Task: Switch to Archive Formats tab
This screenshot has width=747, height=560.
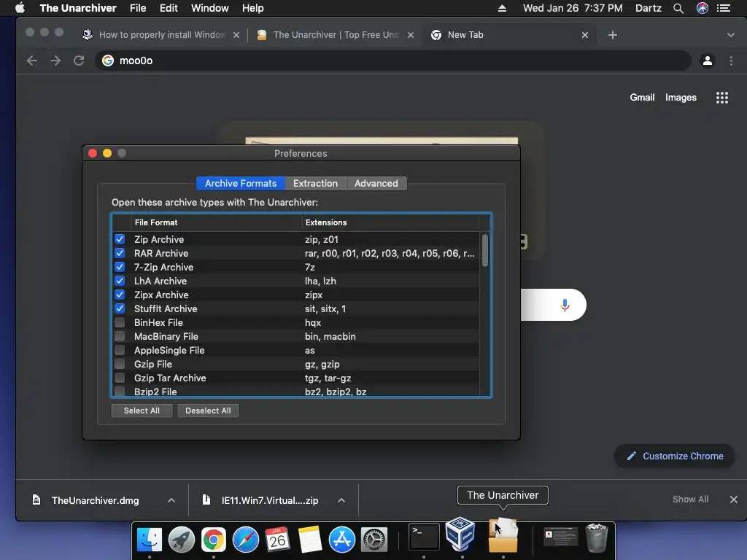Action: click(241, 183)
